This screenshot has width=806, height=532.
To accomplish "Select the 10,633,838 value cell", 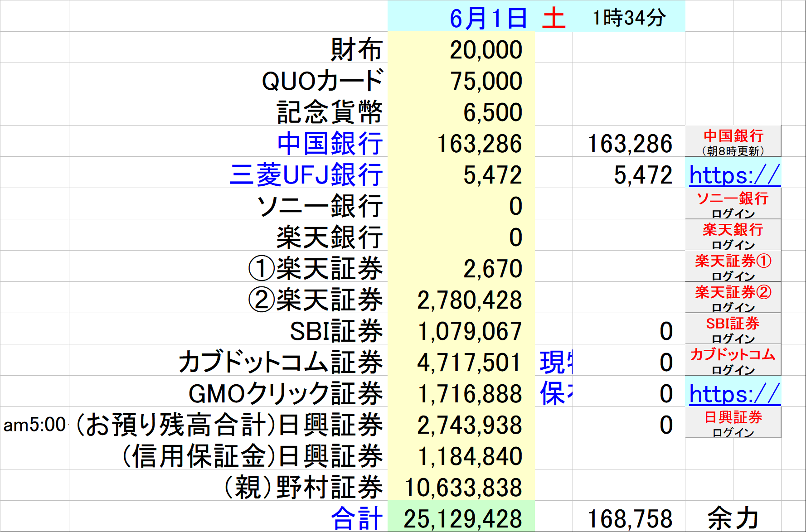I will [461, 485].
